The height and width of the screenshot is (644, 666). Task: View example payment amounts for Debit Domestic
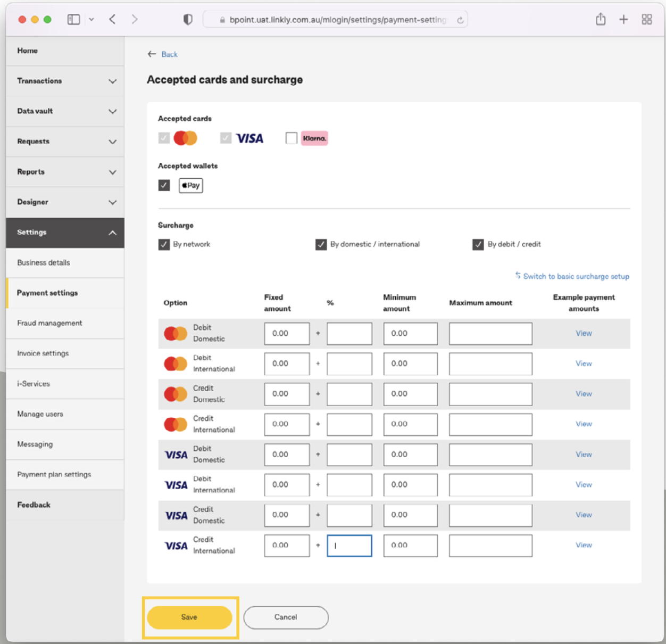pos(584,333)
